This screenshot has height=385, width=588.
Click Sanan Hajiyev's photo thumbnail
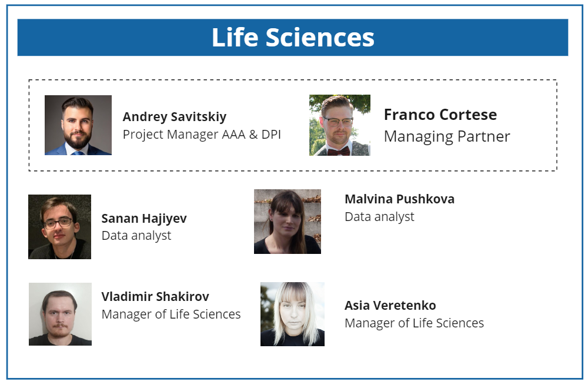[x=59, y=227]
